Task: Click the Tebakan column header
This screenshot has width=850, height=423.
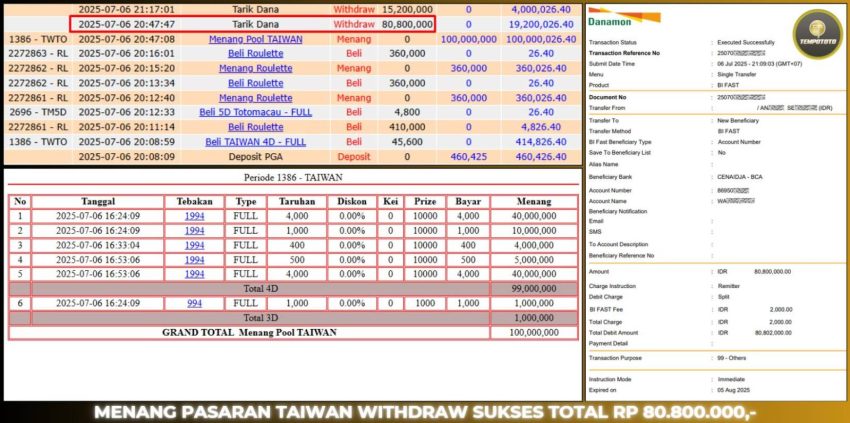Action: click(194, 201)
